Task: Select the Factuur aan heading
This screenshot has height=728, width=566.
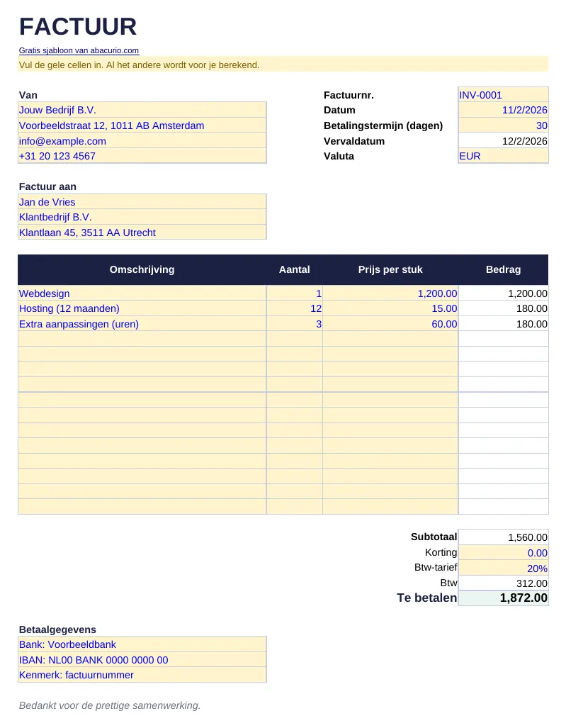Action: tap(47, 186)
